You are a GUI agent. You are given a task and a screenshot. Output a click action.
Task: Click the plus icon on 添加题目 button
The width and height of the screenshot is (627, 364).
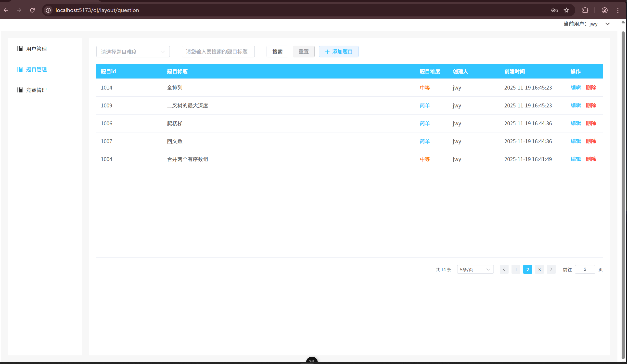click(x=327, y=52)
